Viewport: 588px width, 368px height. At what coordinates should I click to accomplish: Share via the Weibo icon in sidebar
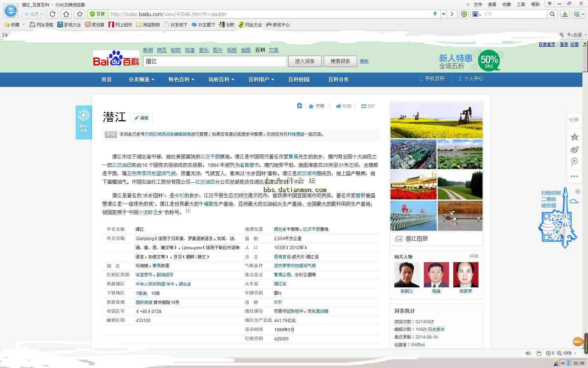[574, 150]
